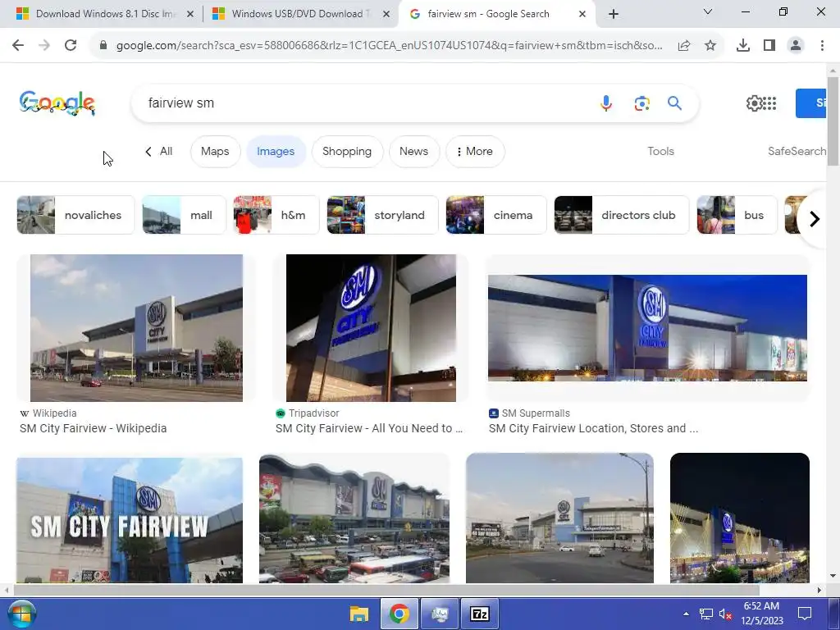The image size is (840, 630).
Task: Open Wikipedia SM City Fairview thumbnail
Action: tap(136, 328)
